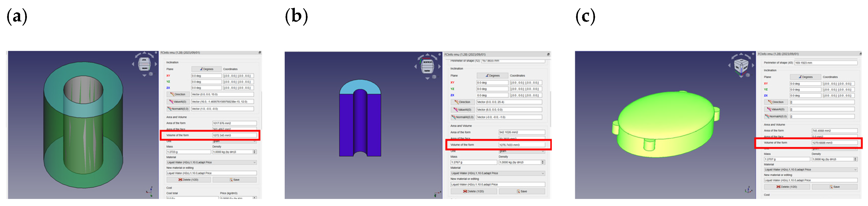Click the axis cross indicator in panel (c)'s 3D view

click(748, 190)
